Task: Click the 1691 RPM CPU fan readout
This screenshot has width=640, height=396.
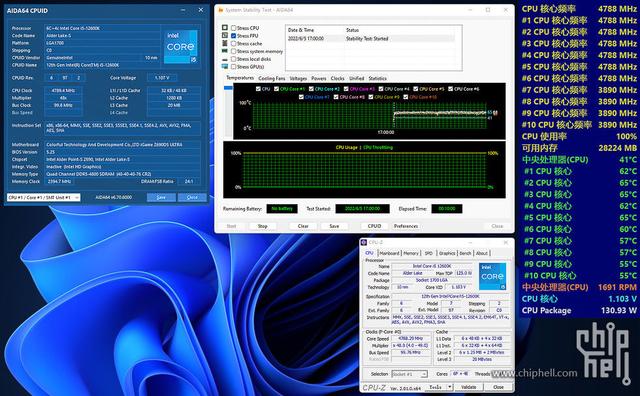Action: pos(579,287)
